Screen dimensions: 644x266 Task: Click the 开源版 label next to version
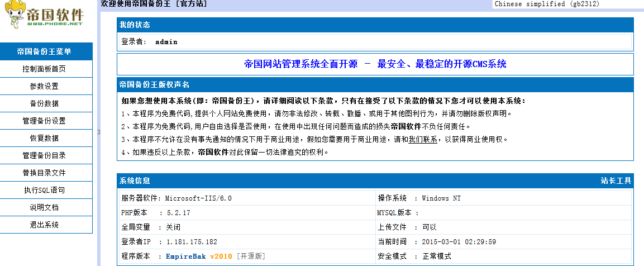251,256
